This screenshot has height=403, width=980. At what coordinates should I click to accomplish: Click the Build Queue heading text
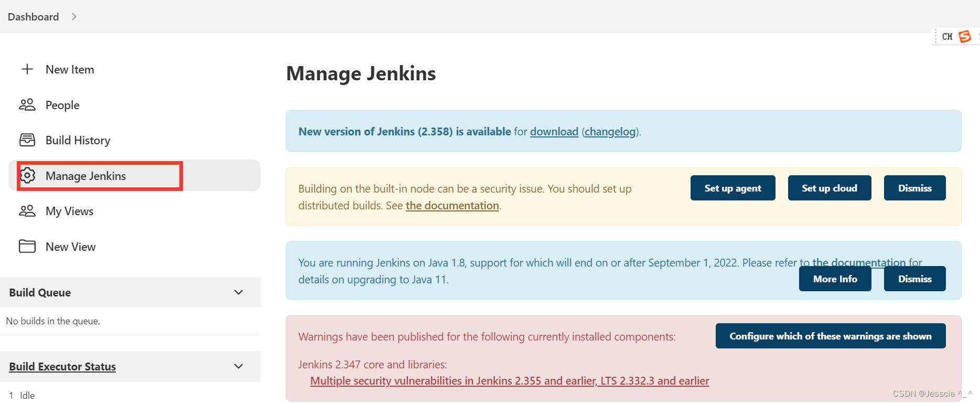coord(40,293)
